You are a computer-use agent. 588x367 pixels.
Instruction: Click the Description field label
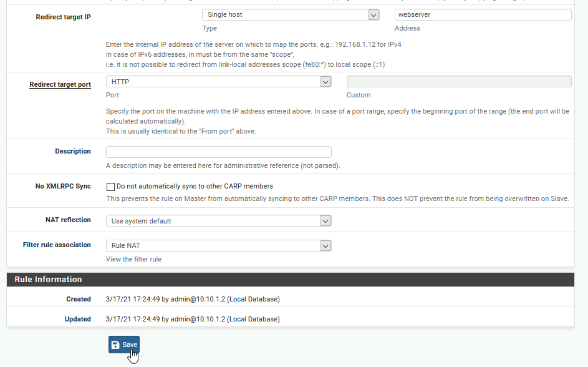73,151
